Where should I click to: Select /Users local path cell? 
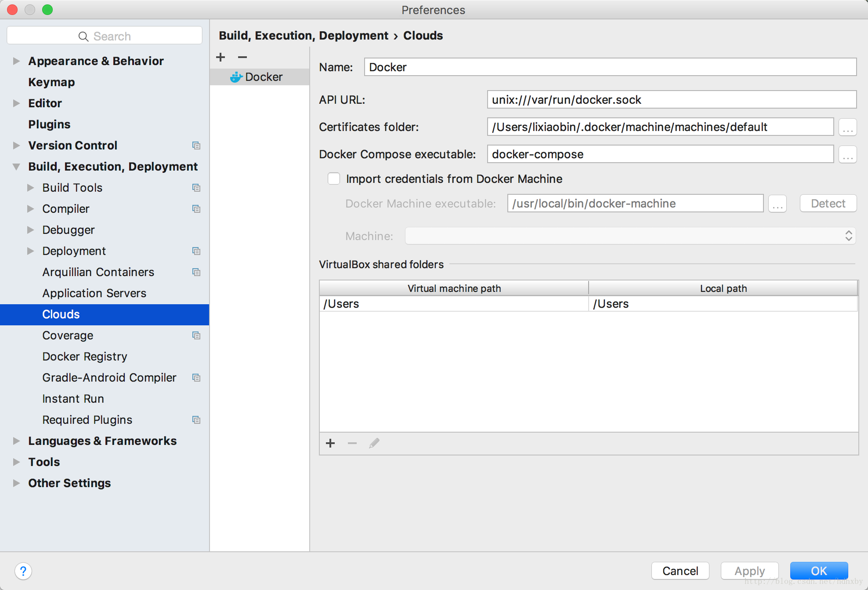click(723, 304)
